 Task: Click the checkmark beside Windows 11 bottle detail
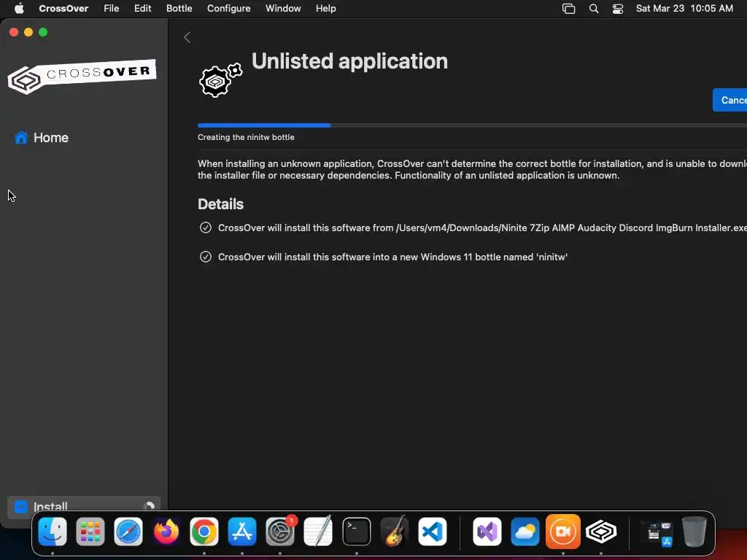click(x=205, y=257)
